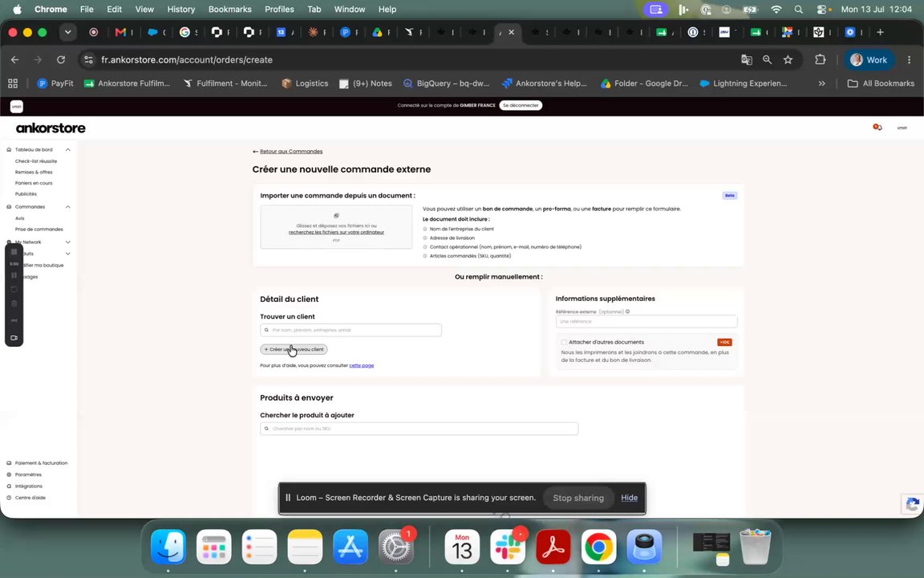Open the History menu in menu bar
The height and width of the screenshot is (578, 924).
[x=181, y=10]
